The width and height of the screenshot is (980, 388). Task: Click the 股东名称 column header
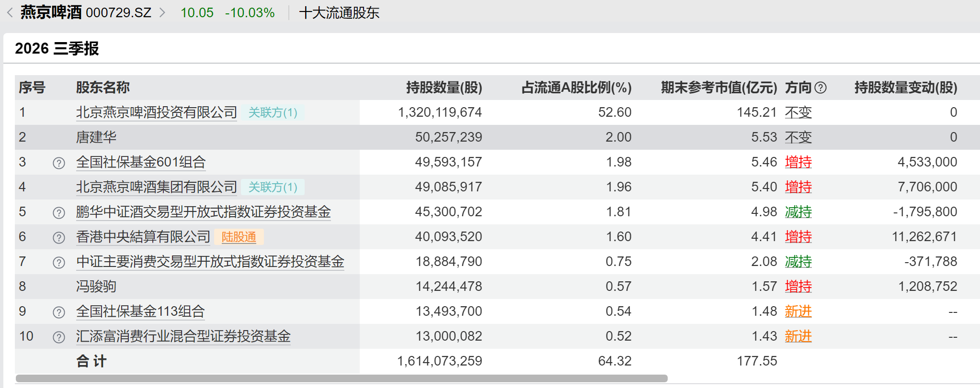(x=103, y=88)
